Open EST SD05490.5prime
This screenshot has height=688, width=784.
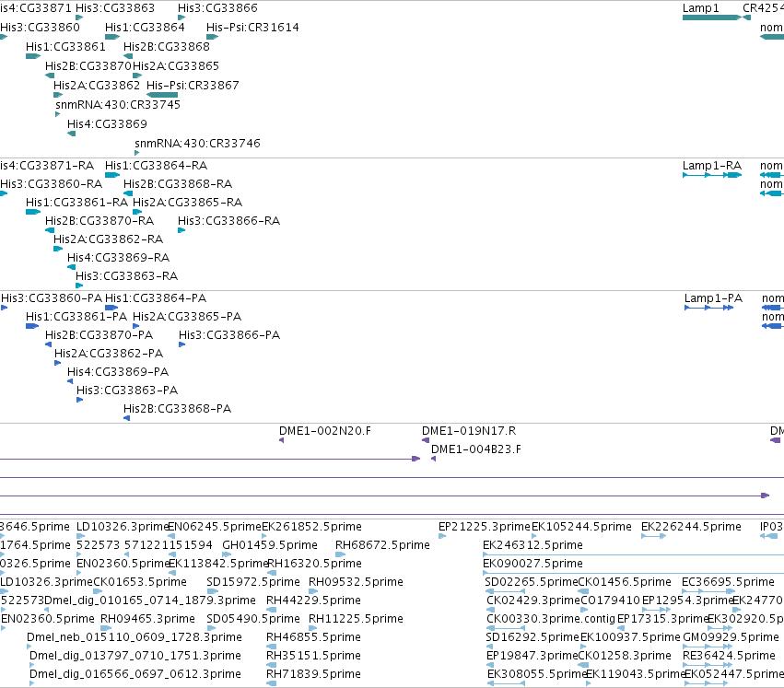tap(253, 620)
